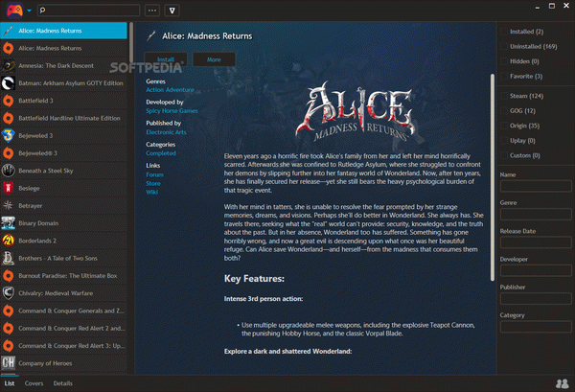Expand the dropdown arrow beside the Playnite logo

click(29, 11)
